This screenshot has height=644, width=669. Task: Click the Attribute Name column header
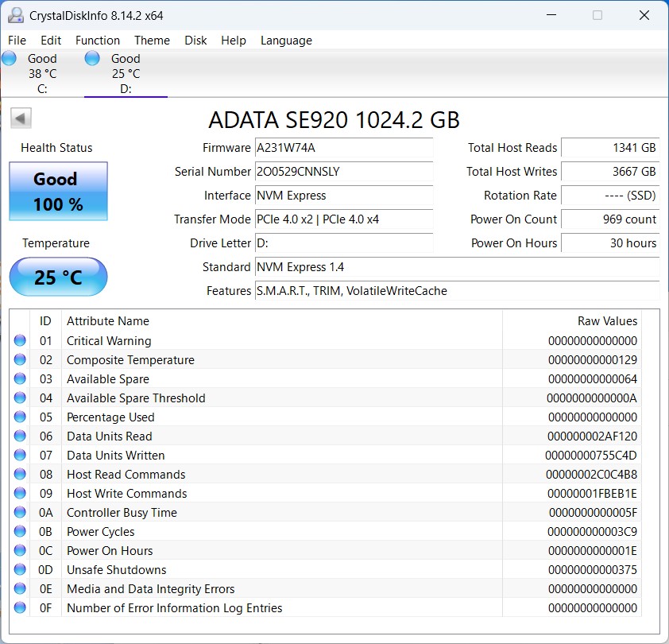click(x=108, y=321)
